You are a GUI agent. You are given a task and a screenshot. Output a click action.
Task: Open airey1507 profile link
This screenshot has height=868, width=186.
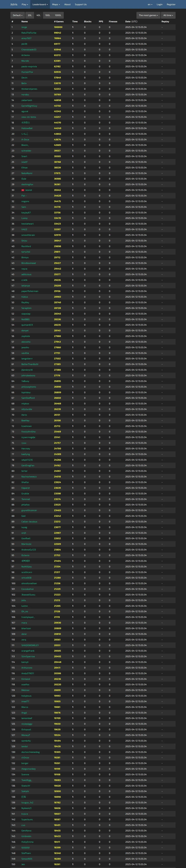26,38
